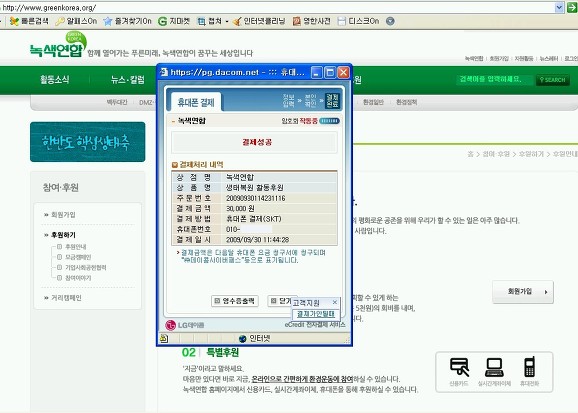Click the 한반도 핵심생태축 banner
The width and height of the screenshot is (578, 413).
pyautogui.click(x=88, y=142)
